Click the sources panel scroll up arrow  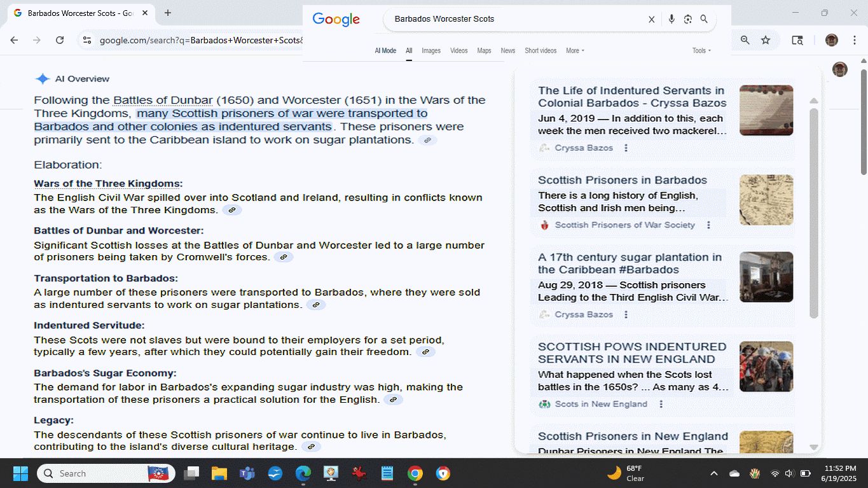813,101
